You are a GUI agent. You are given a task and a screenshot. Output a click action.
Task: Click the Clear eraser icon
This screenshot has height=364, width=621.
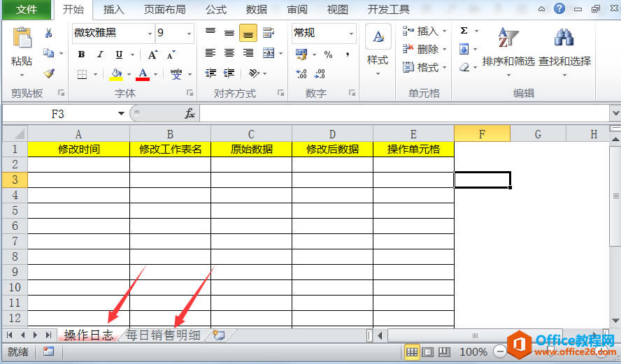click(x=464, y=67)
